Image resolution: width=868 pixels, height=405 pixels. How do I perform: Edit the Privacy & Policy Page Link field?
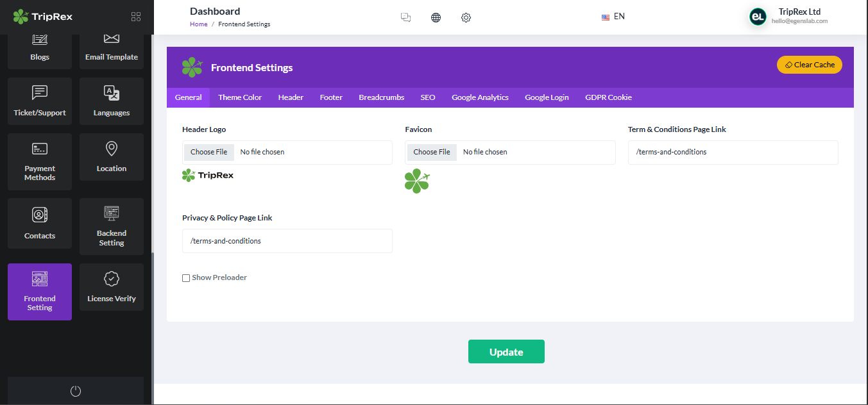click(287, 240)
